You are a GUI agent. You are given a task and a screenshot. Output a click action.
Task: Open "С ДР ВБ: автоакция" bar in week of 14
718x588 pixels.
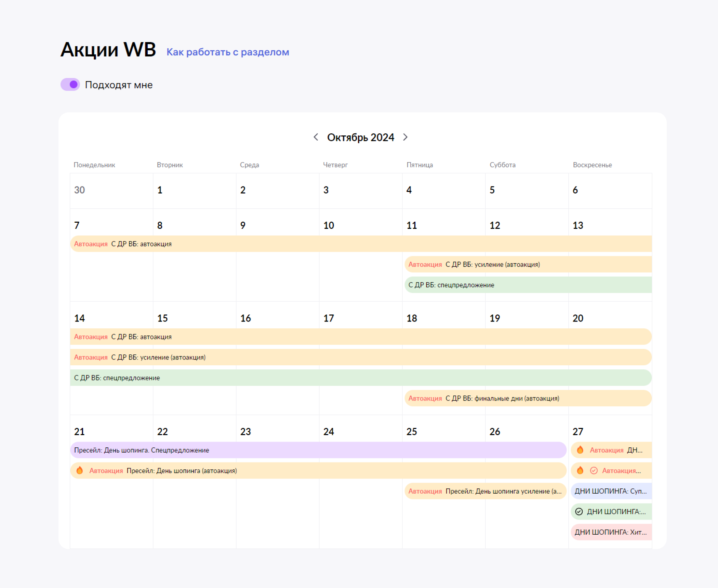pos(361,337)
